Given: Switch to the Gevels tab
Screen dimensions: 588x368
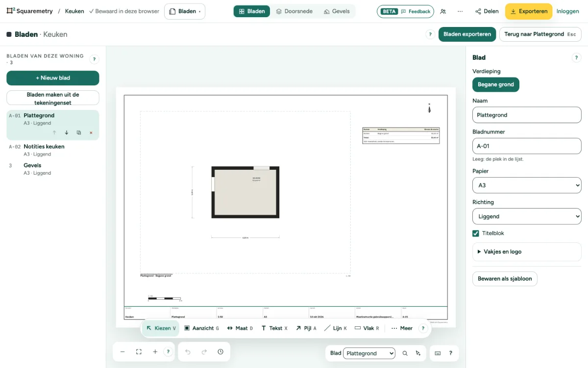Looking at the screenshot, I should 337,11.
